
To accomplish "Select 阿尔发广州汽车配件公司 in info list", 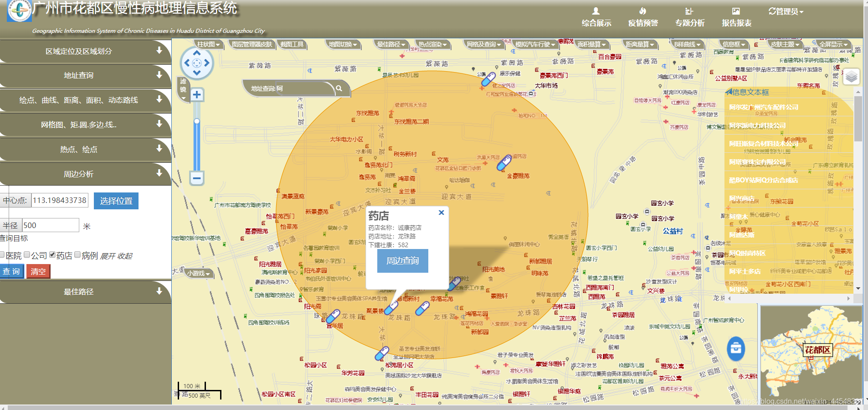I will 764,107.
